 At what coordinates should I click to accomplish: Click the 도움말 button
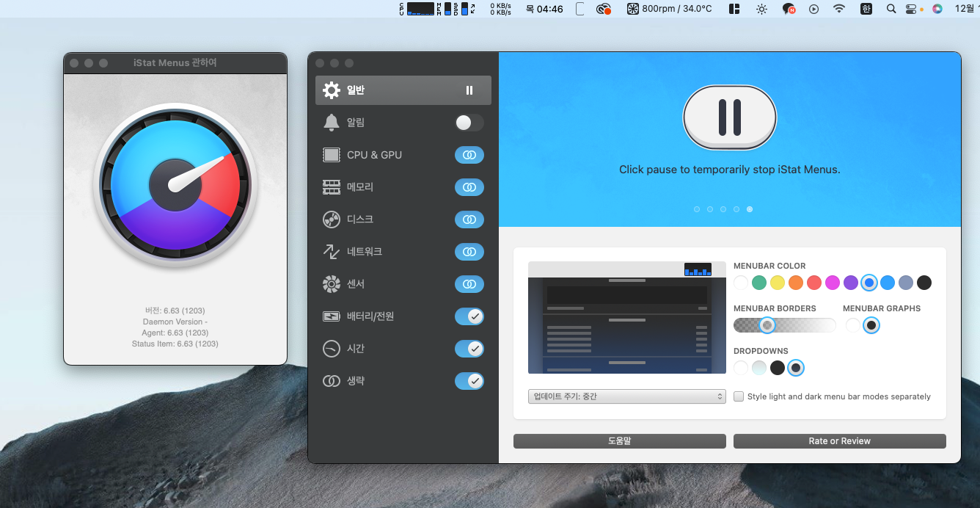(x=620, y=441)
